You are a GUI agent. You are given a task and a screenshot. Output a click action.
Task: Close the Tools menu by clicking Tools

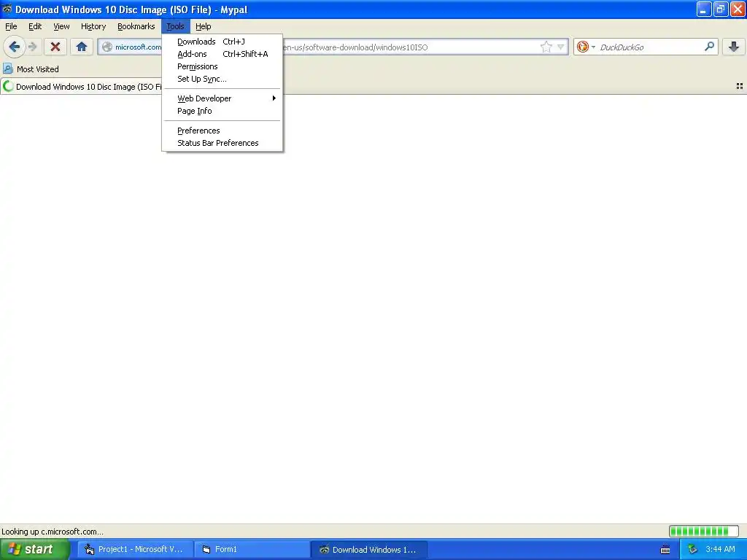click(x=175, y=26)
